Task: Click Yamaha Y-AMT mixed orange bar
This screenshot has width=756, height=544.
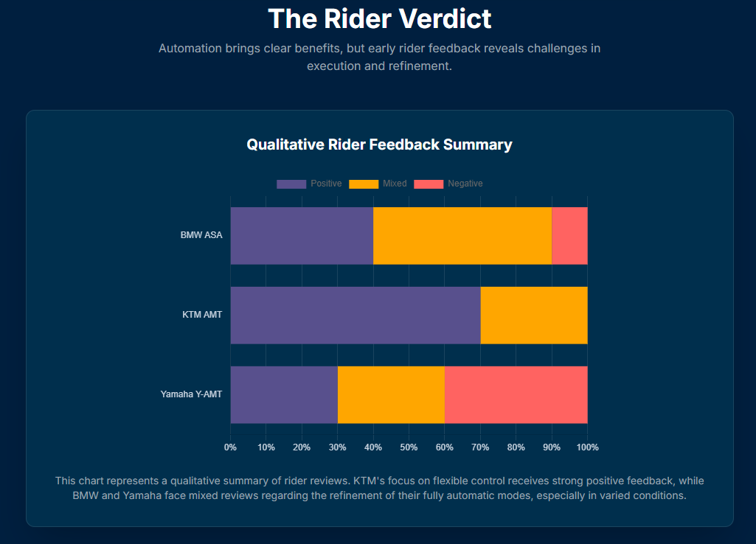Action: [x=391, y=394]
